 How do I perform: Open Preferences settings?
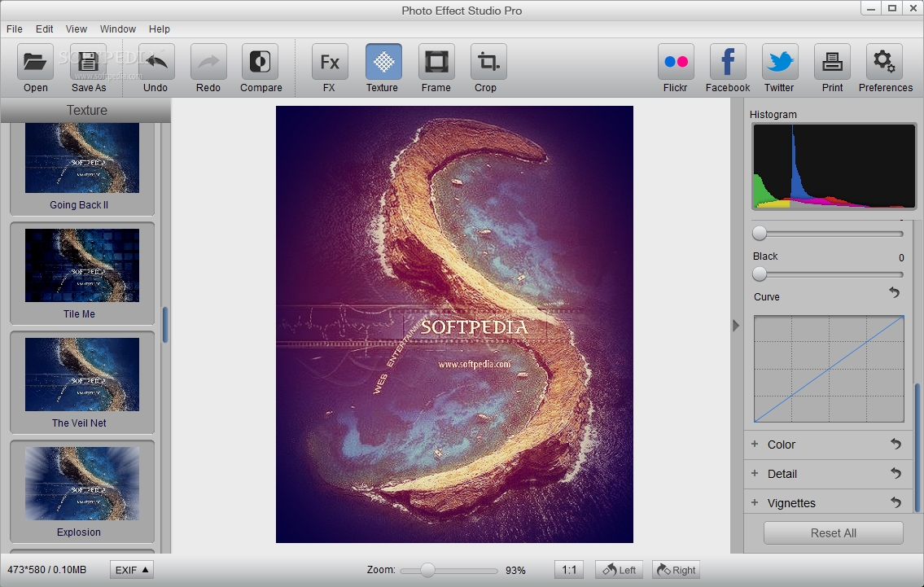[x=884, y=63]
